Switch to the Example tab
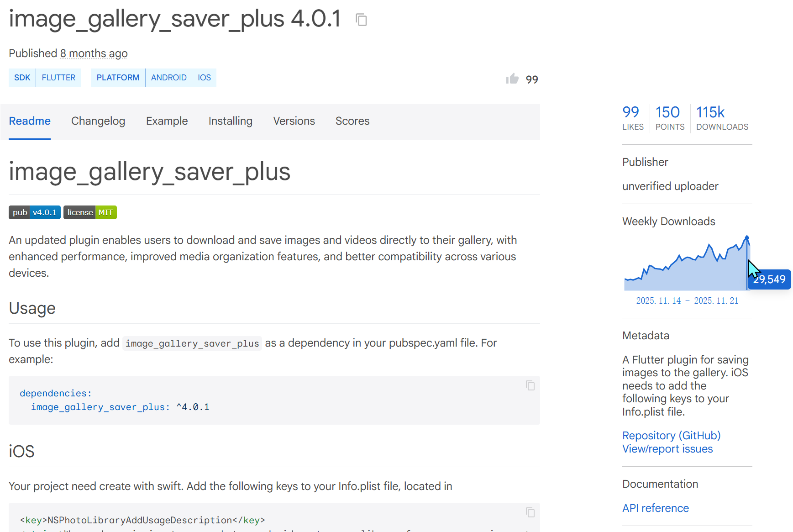Screen dimensions: 793x532 pos(167,121)
